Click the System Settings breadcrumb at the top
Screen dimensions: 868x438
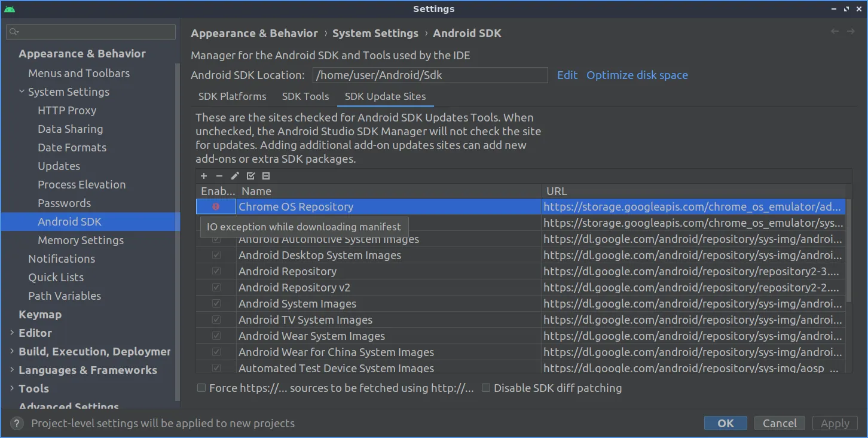coord(375,33)
